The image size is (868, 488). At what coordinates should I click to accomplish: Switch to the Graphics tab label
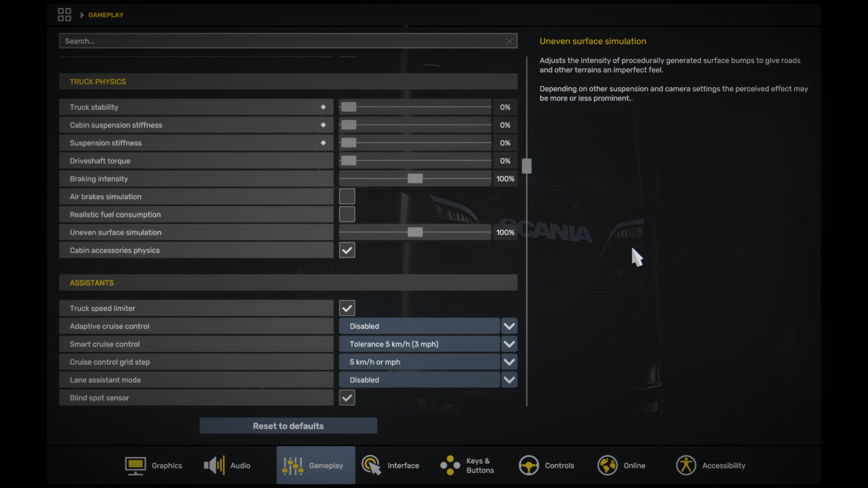pyautogui.click(x=167, y=466)
